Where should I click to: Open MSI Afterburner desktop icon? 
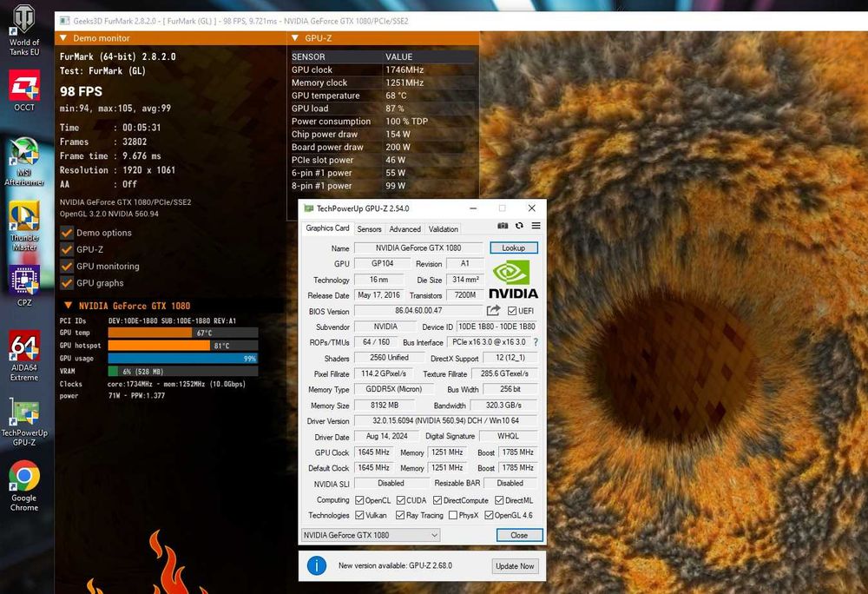pyautogui.click(x=23, y=162)
